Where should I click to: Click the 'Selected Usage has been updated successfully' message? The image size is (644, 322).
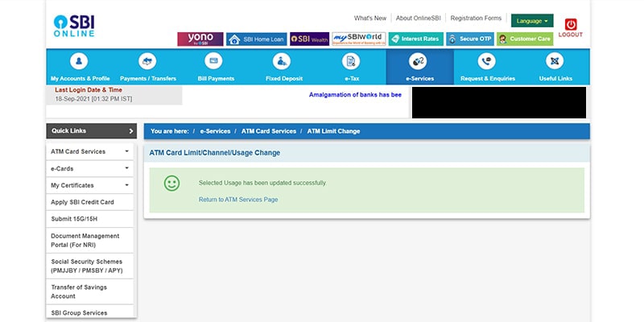pos(262,183)
